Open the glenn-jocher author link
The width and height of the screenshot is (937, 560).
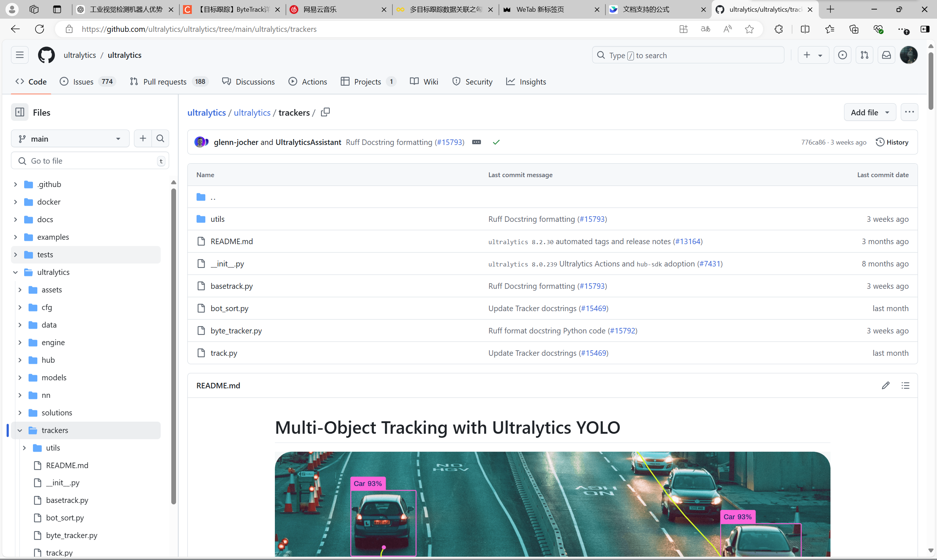236,142
